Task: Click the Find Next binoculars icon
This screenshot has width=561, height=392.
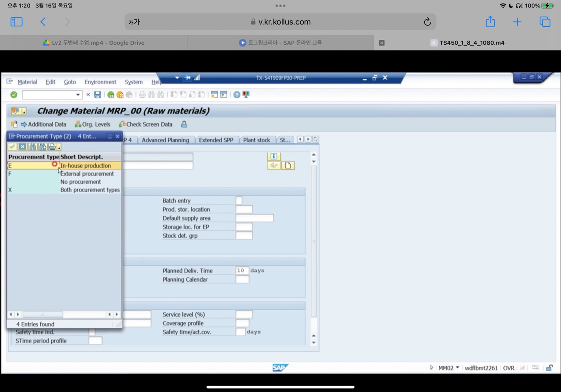Action: 160,95
